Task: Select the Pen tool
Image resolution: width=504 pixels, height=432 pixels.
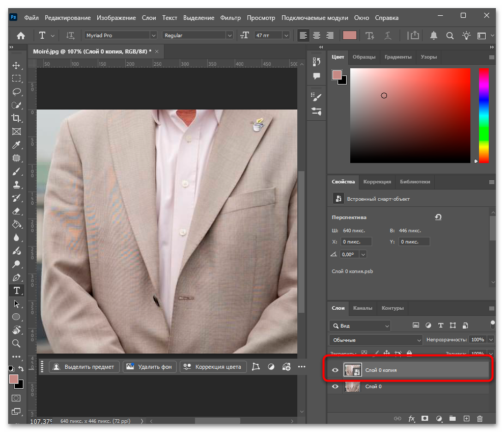Action: coord(16,277)
